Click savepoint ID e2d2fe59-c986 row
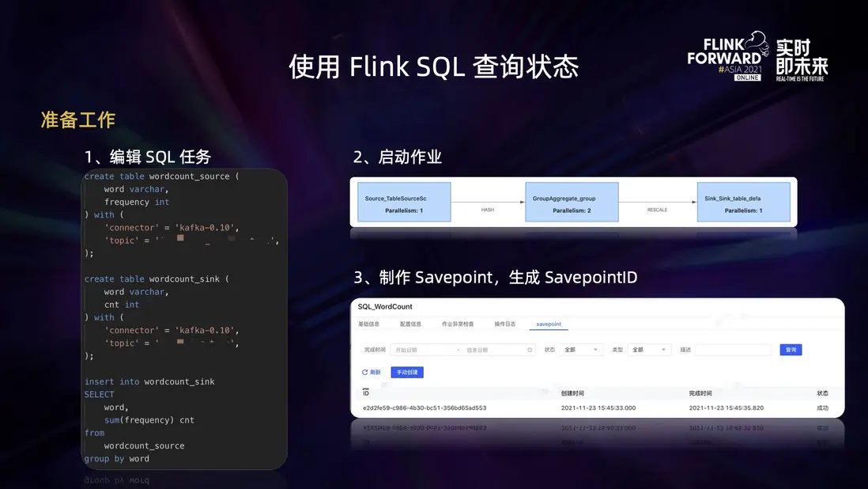Viewport: 868px width, 489px height. 597,407
